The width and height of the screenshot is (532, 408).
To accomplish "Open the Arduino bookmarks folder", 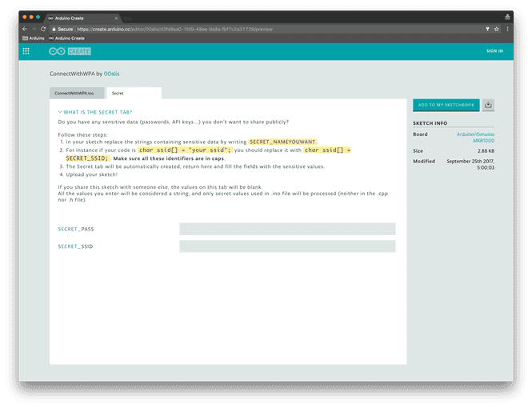I will 32,38.
